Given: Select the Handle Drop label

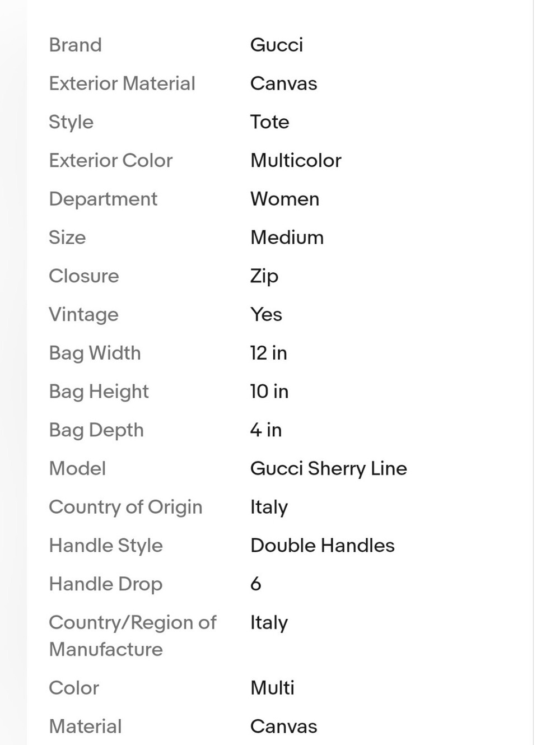Looking at the screenshot, I should [106, 585].
